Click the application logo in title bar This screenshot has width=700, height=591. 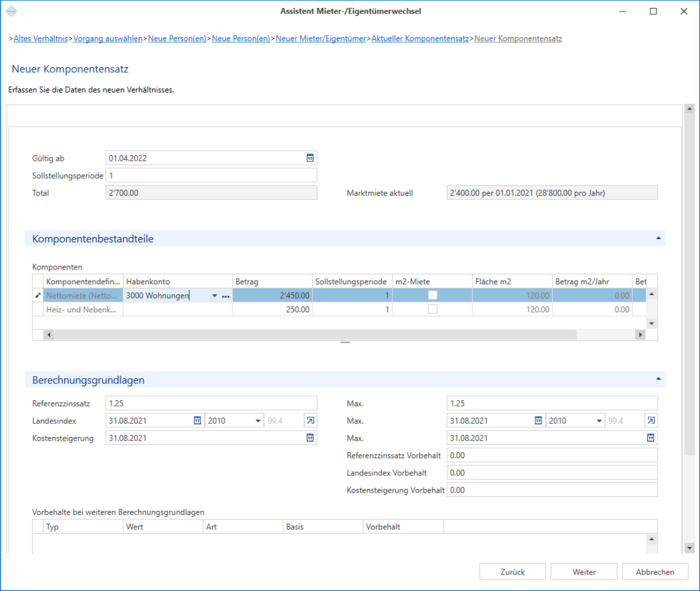coord(12,11)
